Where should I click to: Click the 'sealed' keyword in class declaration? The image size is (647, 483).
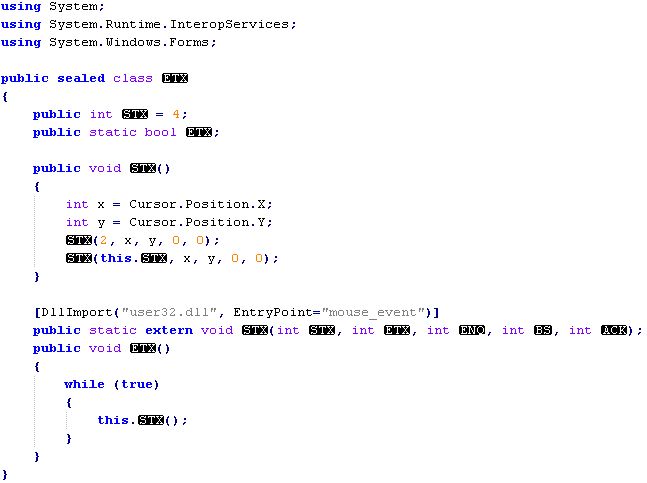click(x=81, y=78)
